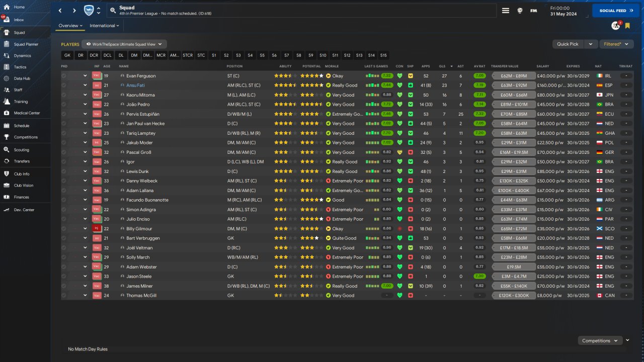Screen dimensions: 644x362
Task: Click the Squad Planner sidebar icon
Action: 7,44
